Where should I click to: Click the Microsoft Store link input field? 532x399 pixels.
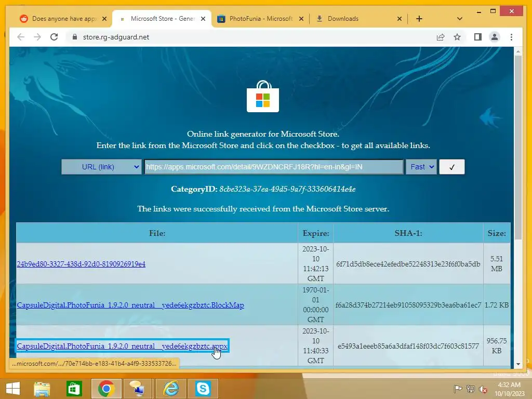tap(274, 167)
